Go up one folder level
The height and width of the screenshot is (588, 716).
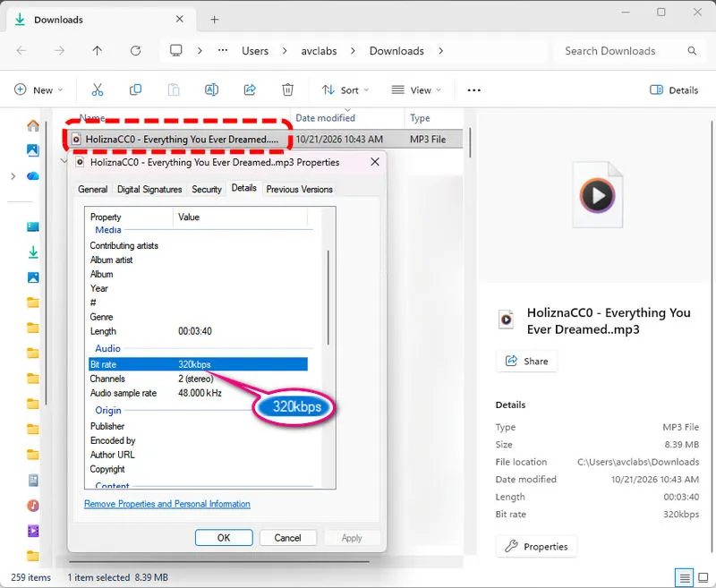coord(98,51)
